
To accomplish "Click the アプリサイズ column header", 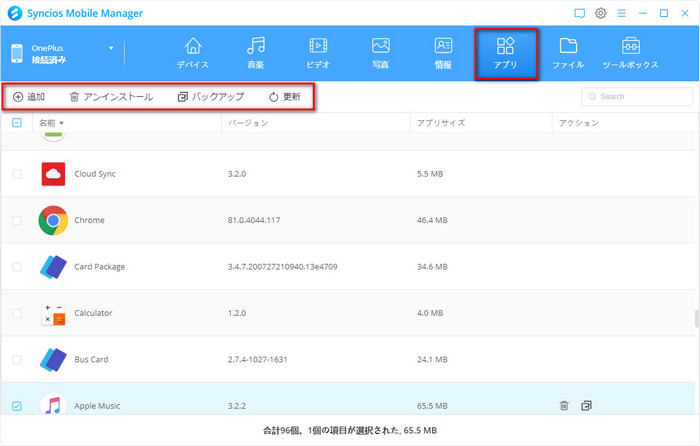I will [441, 123].
